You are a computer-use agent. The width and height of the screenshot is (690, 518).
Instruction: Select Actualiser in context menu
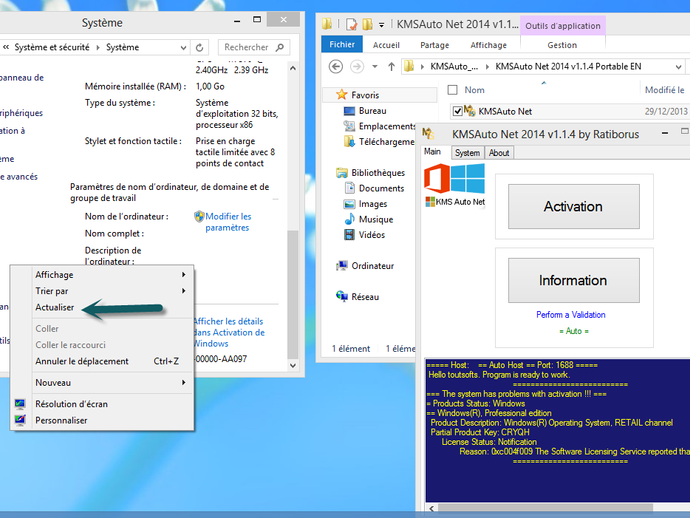tap(55, 307)
